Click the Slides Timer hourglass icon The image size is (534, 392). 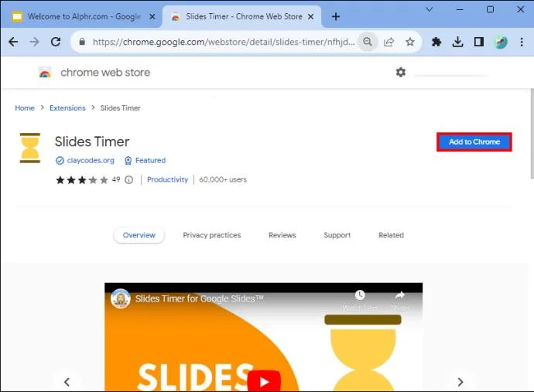(30, 148)
